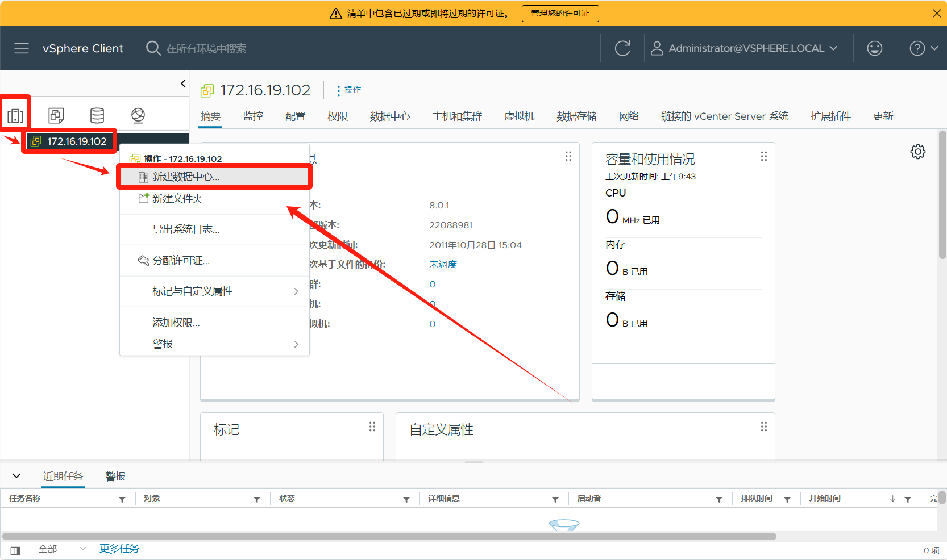Open the 更多任务 link

coord(119,549)
